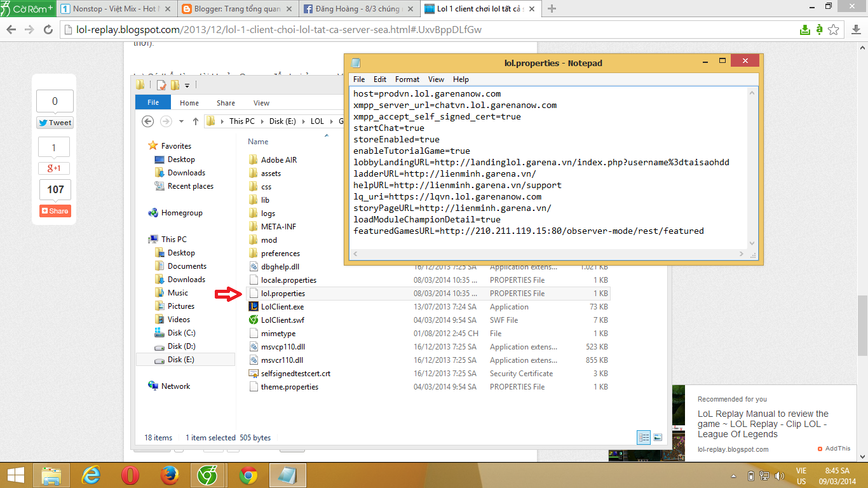Select Homegroup in navigation pane
The image size is (868, 488).
click(x=182, y=213)
